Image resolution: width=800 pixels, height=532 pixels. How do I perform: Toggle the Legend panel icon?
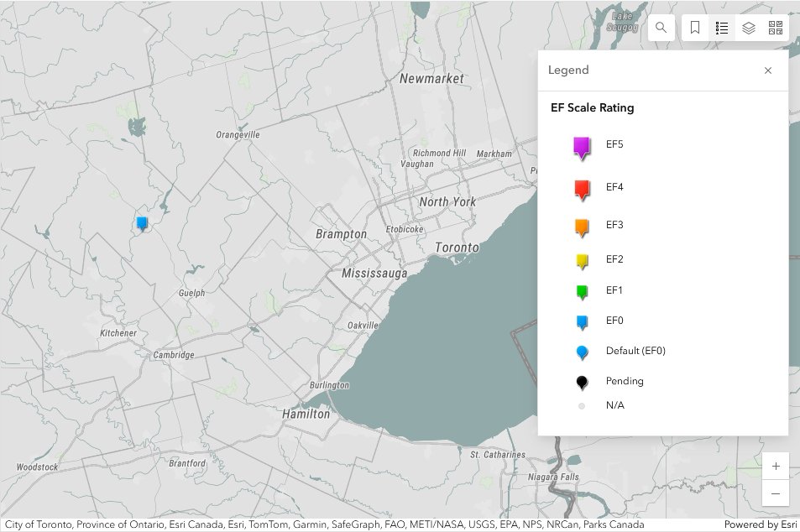(721, 27)
